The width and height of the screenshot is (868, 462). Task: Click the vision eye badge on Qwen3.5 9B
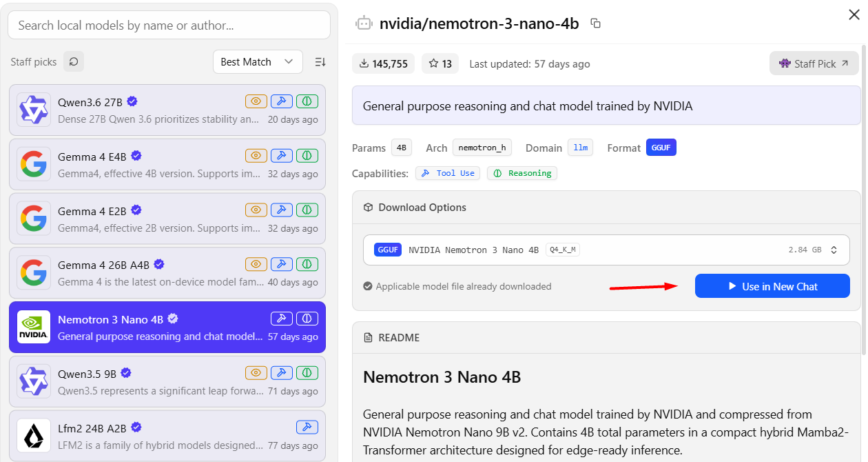pyautogui.click(x=256, y=372)
